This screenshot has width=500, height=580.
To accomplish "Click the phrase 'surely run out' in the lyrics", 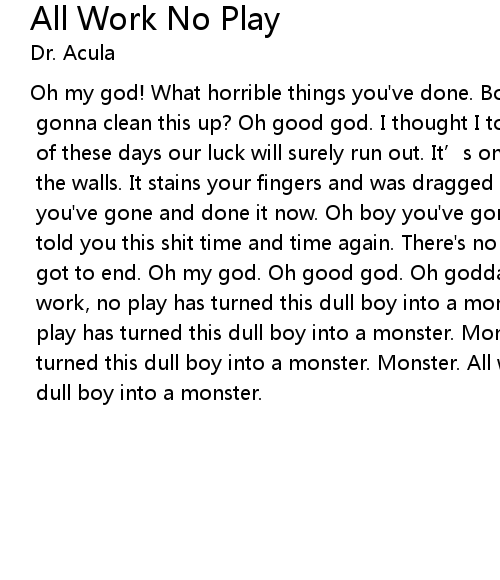I will [x=356, y=153].
